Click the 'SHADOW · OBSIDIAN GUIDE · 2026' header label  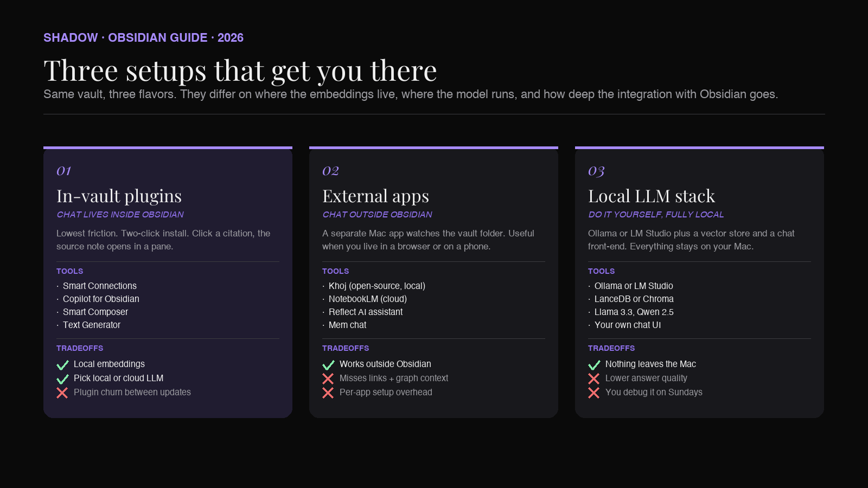coord(143,37)
